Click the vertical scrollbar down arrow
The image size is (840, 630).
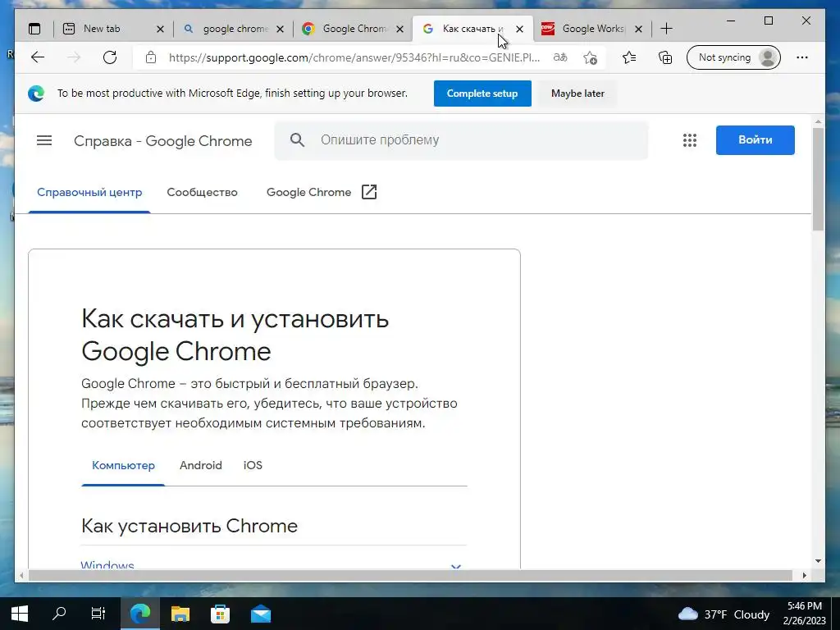pos(818,561)
